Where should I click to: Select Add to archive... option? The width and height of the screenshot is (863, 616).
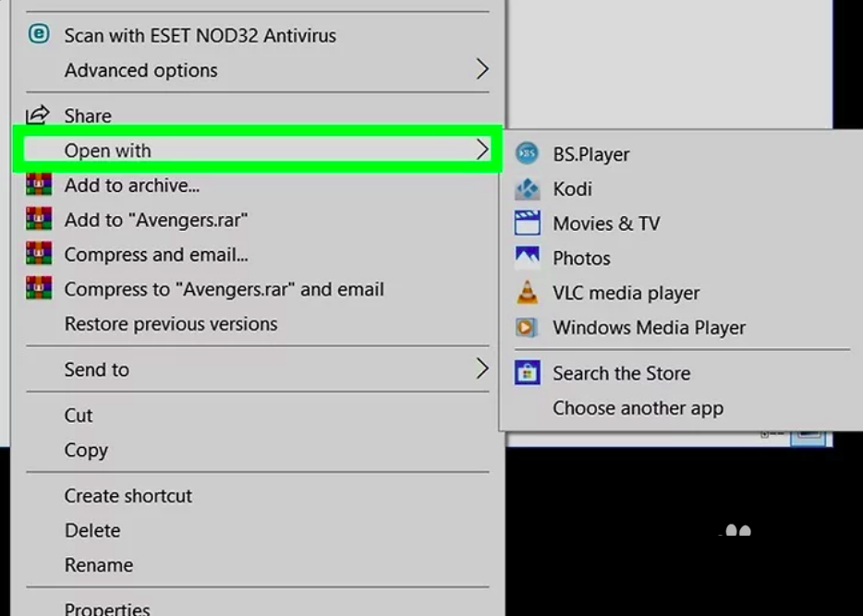tap(258, 186)
